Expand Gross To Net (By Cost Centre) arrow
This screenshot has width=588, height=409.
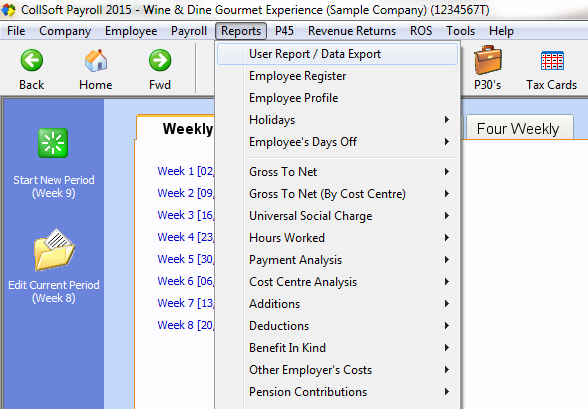[447, 193]
